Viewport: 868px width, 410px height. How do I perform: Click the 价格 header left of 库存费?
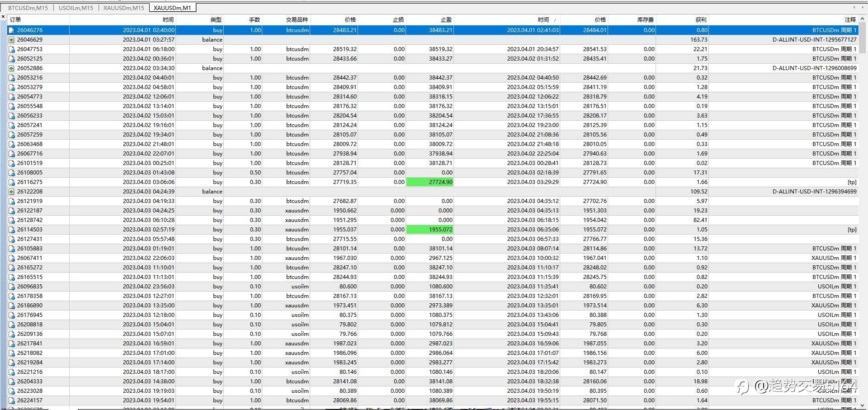point(600,19)
